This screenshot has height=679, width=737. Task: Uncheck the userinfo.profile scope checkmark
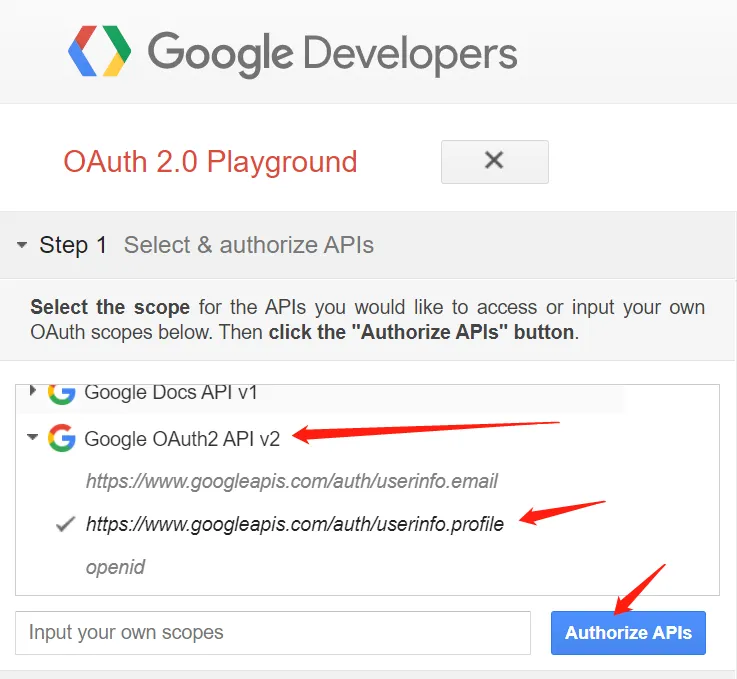coord(65,524)
